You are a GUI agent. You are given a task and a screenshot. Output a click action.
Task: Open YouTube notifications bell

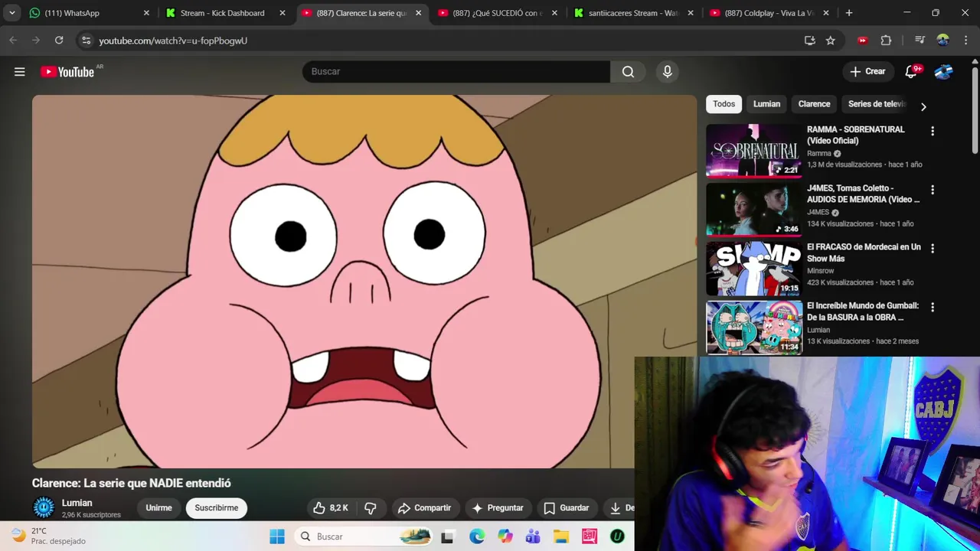click(911, 71)
